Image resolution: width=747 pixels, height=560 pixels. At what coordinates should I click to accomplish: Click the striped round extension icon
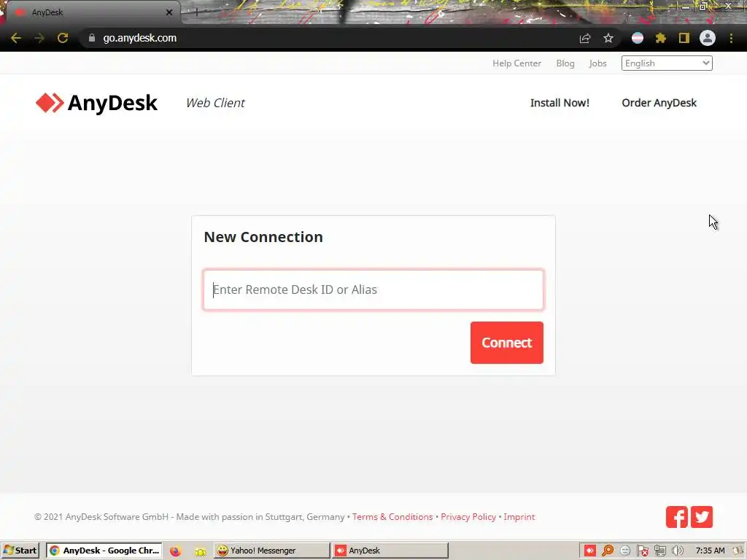coord(638,38)
